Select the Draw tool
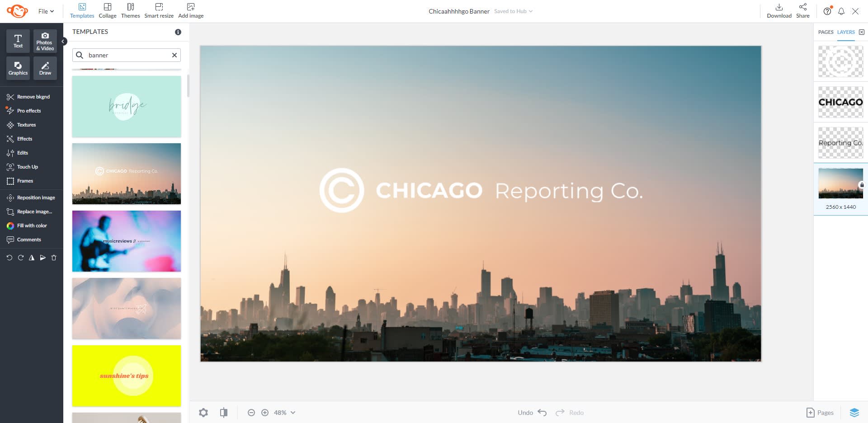Screen dimensions: 868x423 45,68
